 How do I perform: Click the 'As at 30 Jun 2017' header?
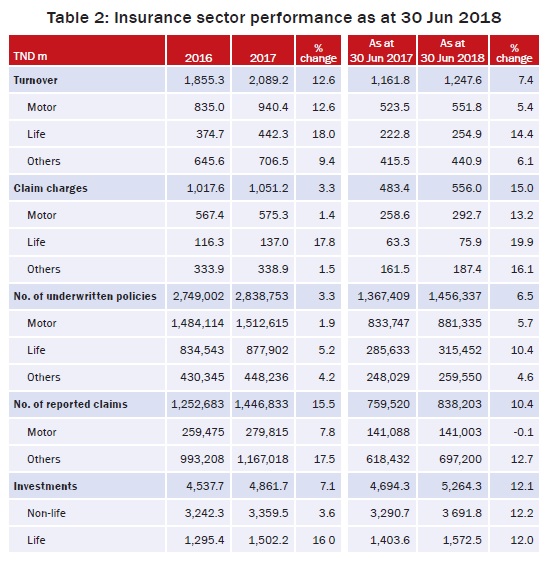tap(382, 50)
